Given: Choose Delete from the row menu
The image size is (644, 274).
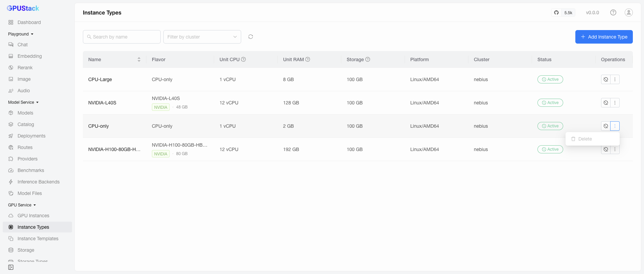Looking at the screenshot, I should [593, 139].
